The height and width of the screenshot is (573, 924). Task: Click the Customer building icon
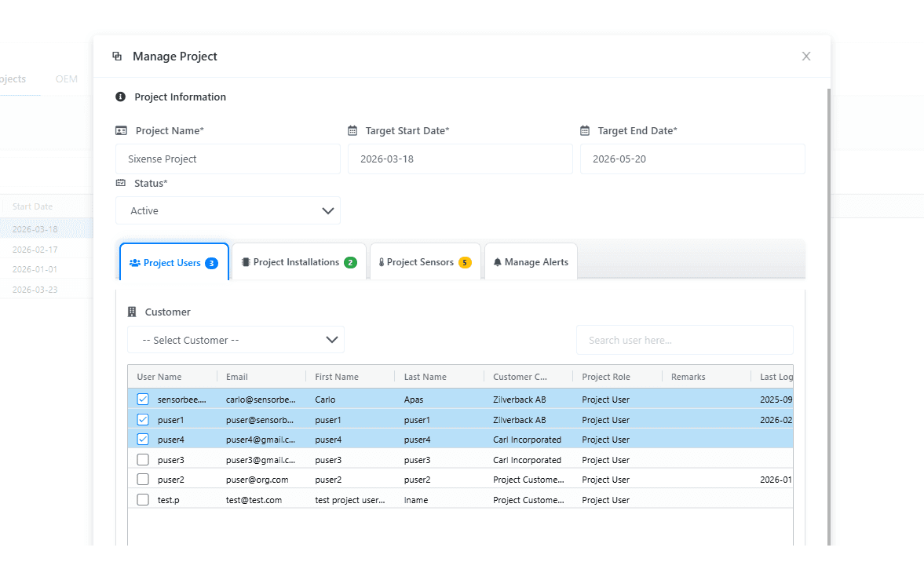point(132,312)
